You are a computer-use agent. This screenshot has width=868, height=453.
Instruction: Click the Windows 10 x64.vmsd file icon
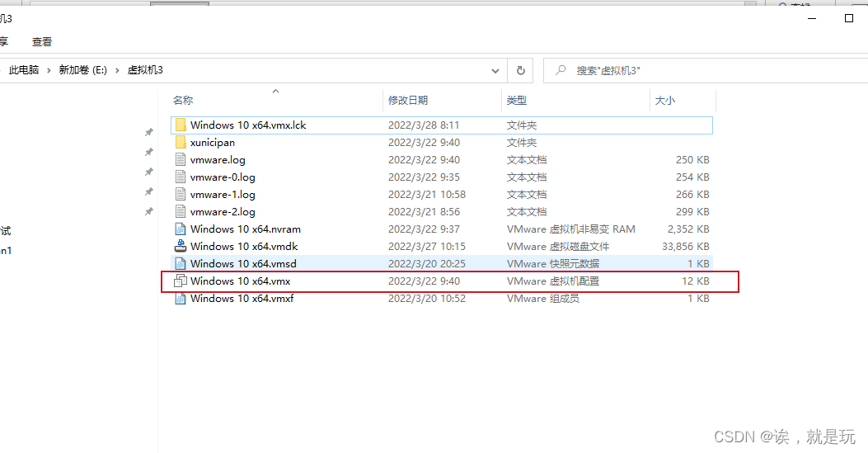click(181, 263)
